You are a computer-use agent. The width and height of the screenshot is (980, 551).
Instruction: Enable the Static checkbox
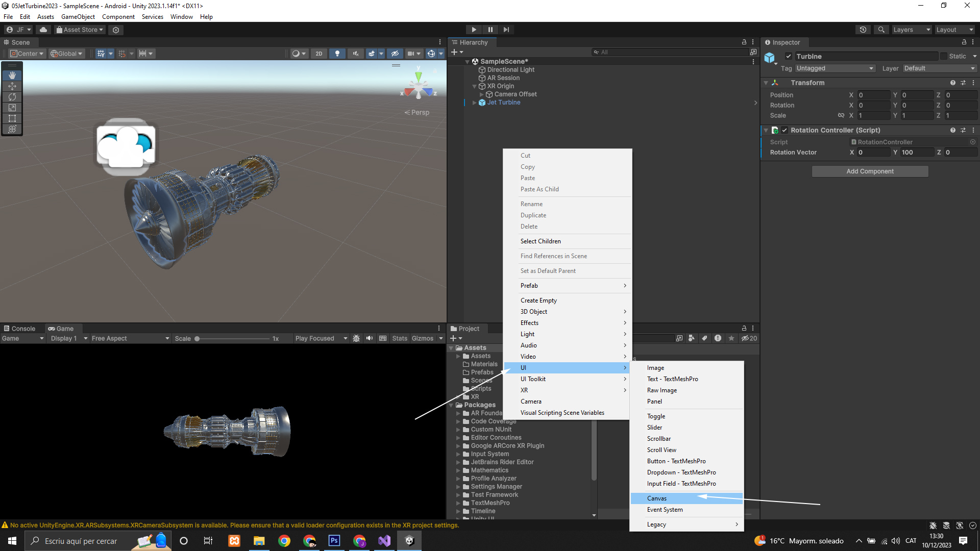tap(944, 57)
